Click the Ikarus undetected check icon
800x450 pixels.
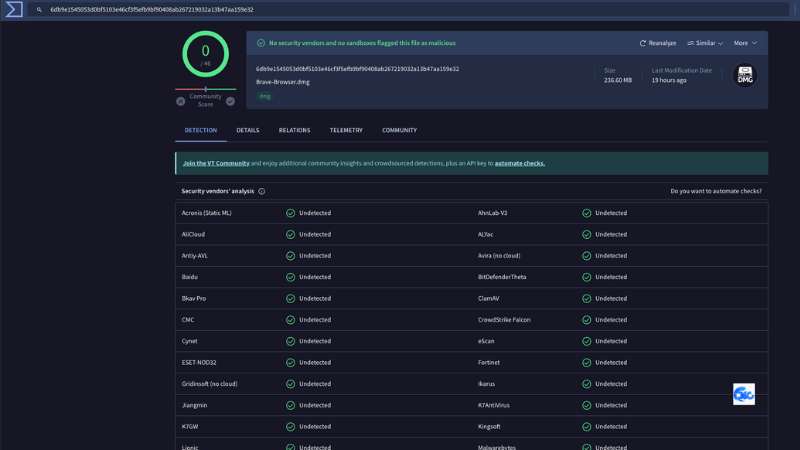587,384
